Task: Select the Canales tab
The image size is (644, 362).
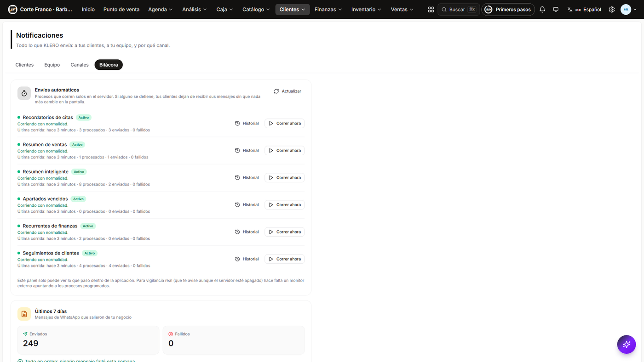Action: tap(80, 65)
